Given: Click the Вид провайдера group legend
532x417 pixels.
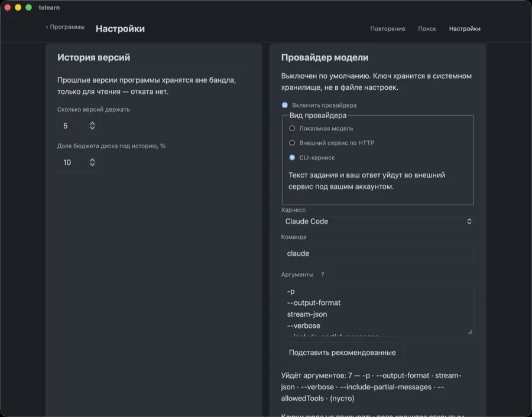Looking at the screenshot, I should (x=318, y=116).
